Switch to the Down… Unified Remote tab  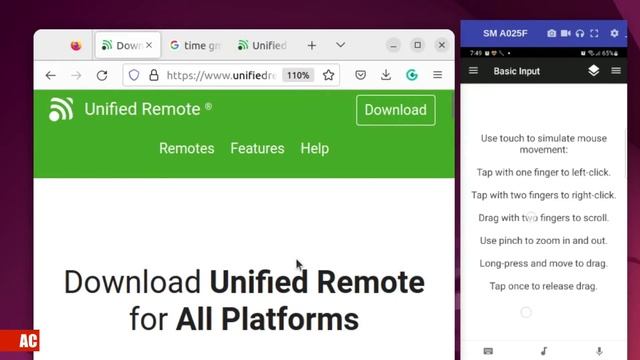pyautogui.click(x=127, y=45)
